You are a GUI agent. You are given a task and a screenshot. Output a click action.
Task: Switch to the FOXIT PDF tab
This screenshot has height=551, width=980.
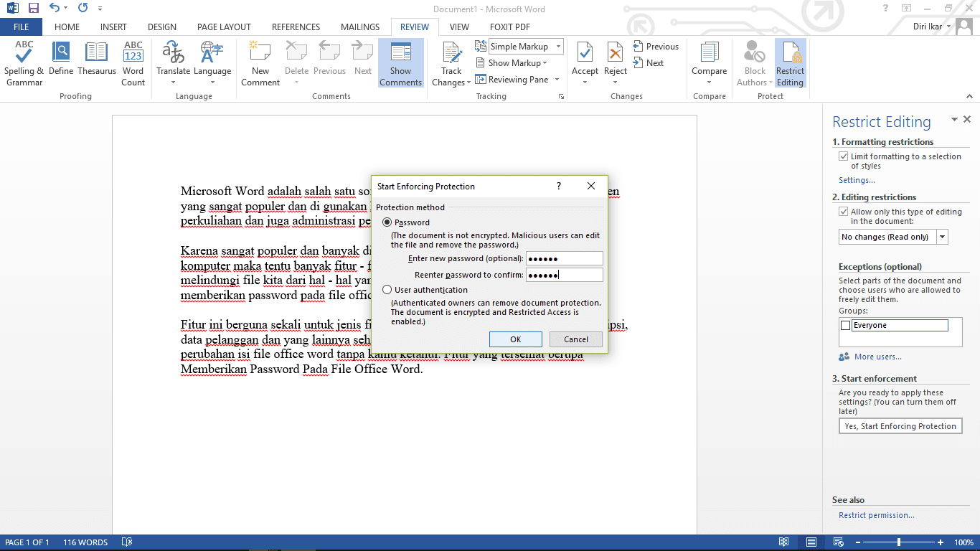[510, 27]
